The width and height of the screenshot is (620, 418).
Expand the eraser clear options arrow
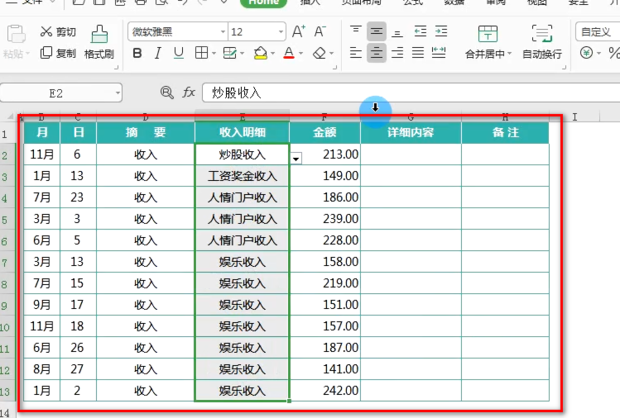click(x=331, y=53)
